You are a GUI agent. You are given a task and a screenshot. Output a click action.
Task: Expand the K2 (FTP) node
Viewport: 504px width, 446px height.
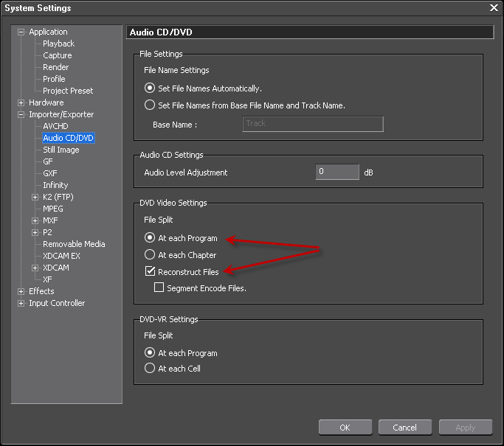[35, 197]
